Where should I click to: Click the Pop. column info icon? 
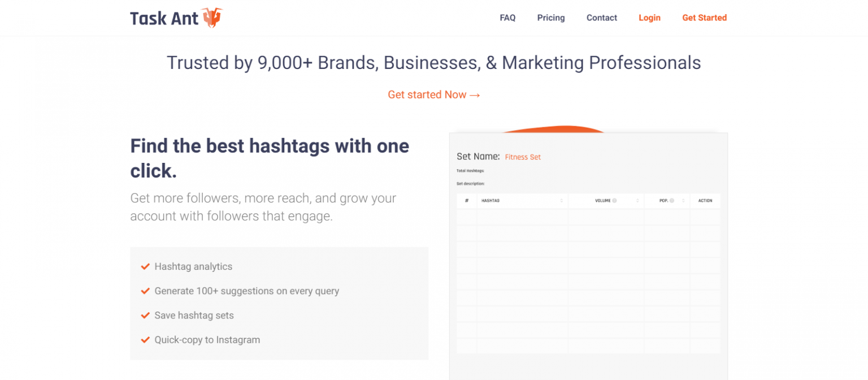pyautogui.click(x=671, y=201)
